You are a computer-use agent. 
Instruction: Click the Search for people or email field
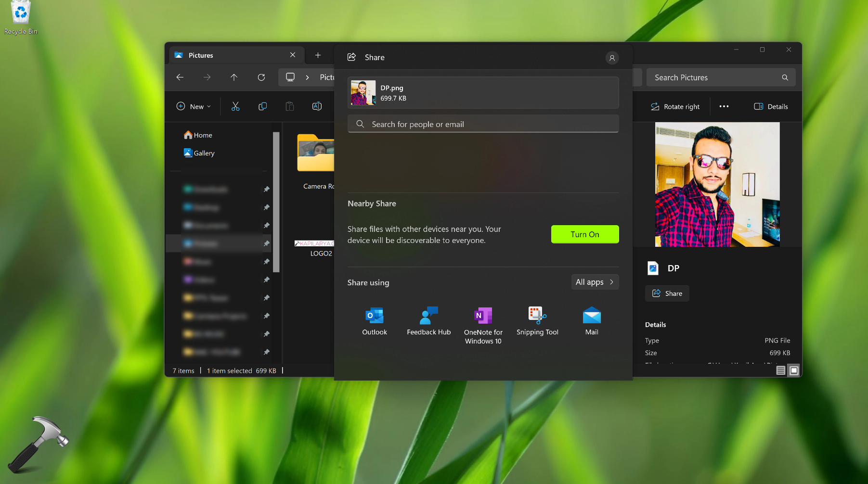[483, 124]
